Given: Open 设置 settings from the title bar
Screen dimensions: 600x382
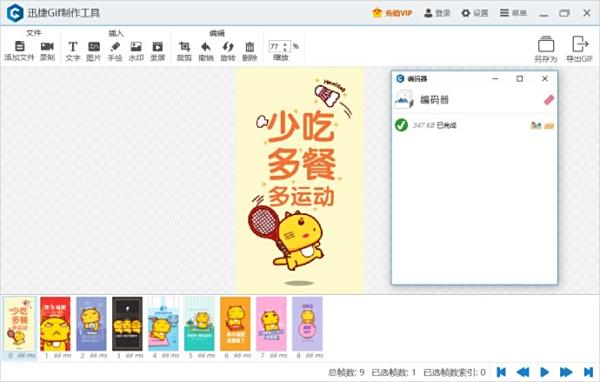Looking at the screenshot, I should coord(474,13).
